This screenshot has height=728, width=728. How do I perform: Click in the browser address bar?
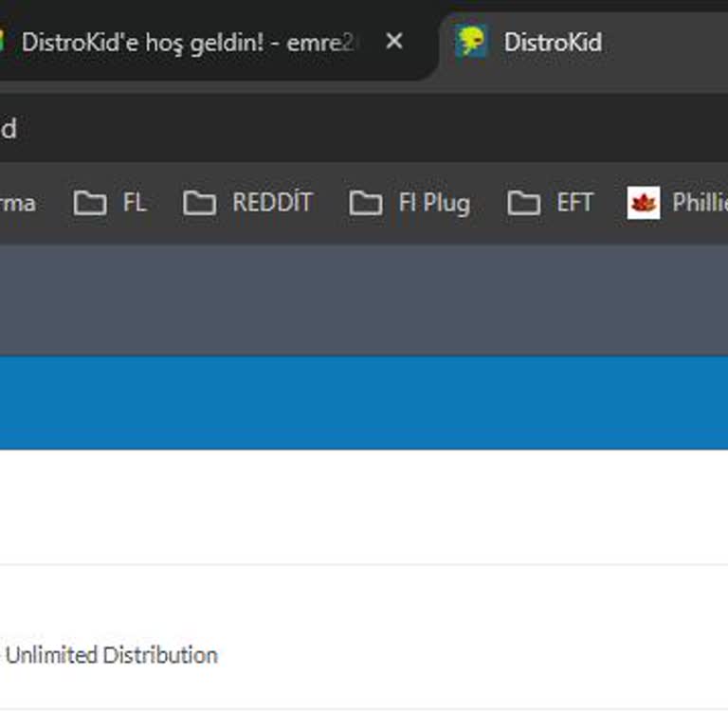(364, 129)
